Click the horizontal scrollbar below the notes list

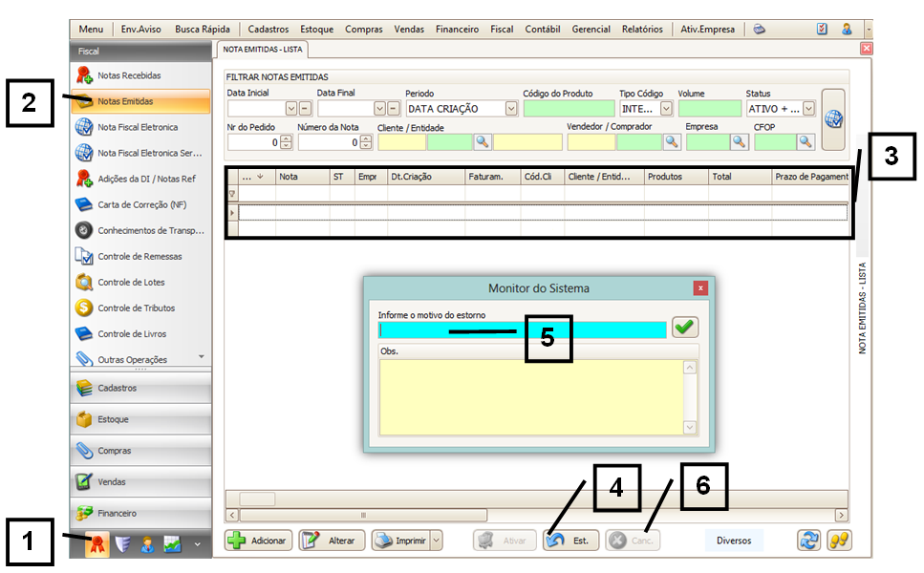coord(535,499)
